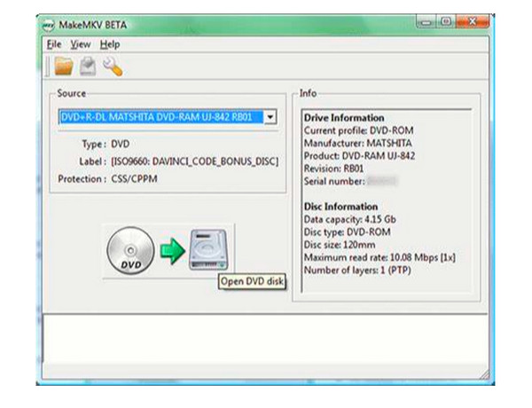Click the green arrow between disc and drive
The height and width of the screenshot is (408, 532).
point(172,251)
